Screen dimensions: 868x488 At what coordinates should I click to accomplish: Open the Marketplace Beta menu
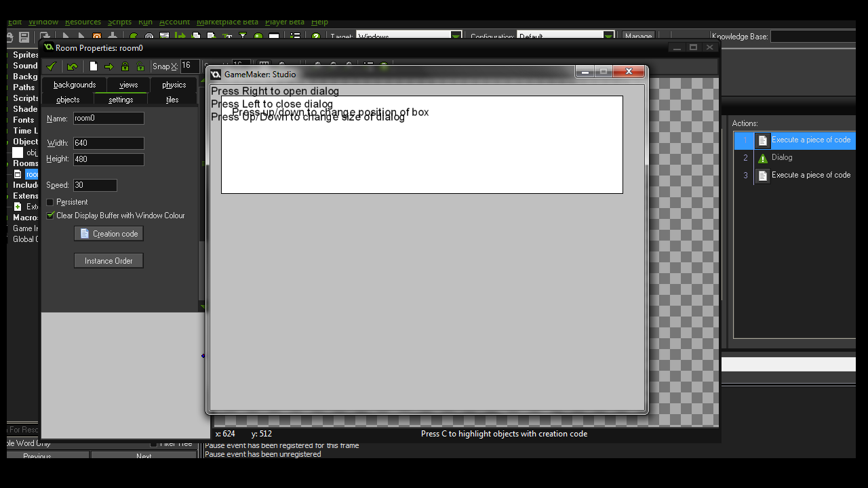tap(227, 22)
